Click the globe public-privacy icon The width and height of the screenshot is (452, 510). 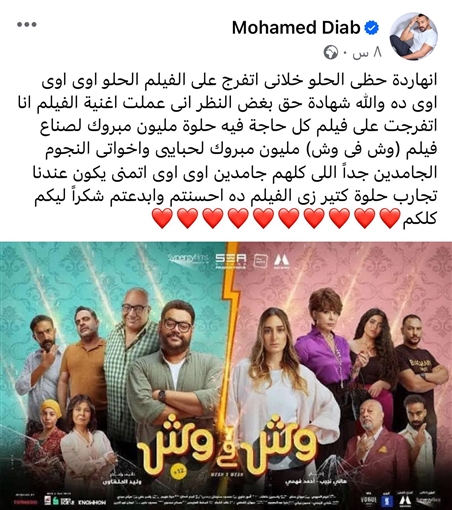pos(331,53)
